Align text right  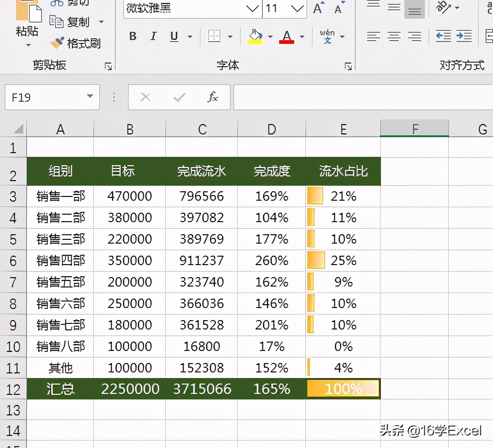pyautogui.click(x=415, y=36)
